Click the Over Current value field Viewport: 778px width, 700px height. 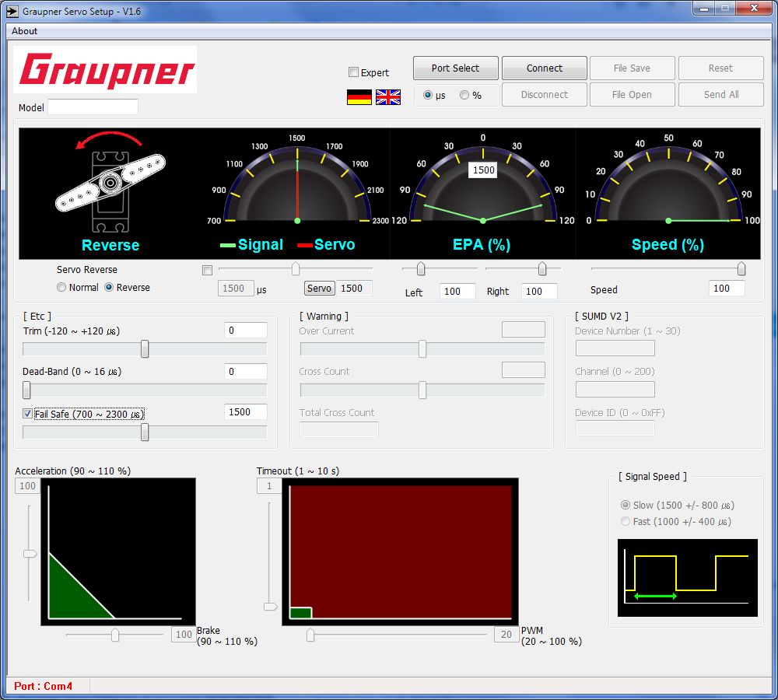524,330
